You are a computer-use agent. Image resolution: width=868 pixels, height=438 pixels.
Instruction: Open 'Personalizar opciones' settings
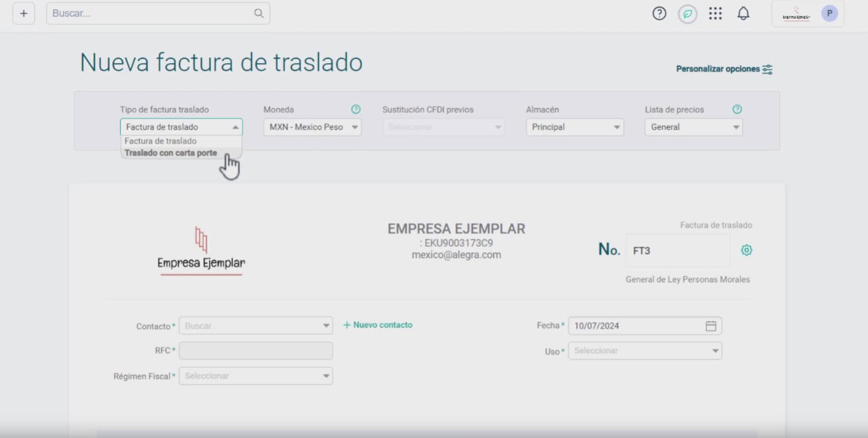click(724, 69)
